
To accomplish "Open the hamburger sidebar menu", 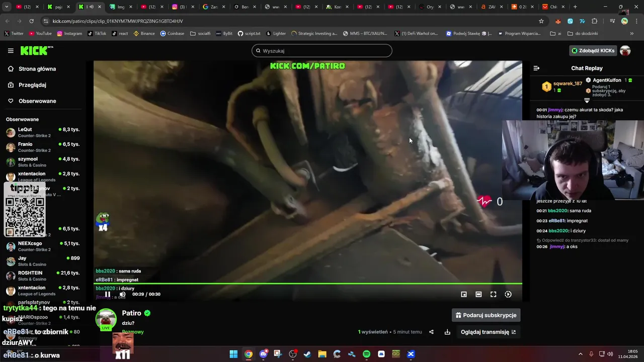I will (x=11, y=51).
